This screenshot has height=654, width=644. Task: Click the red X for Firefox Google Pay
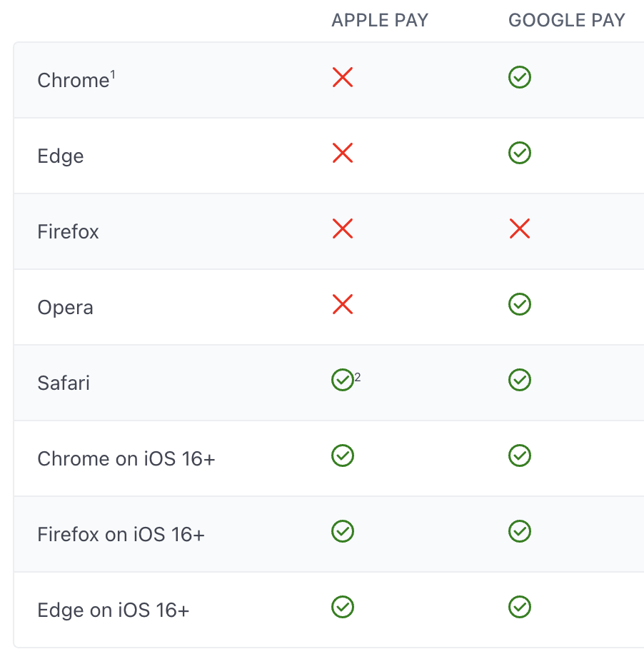[x=519, y=228]
